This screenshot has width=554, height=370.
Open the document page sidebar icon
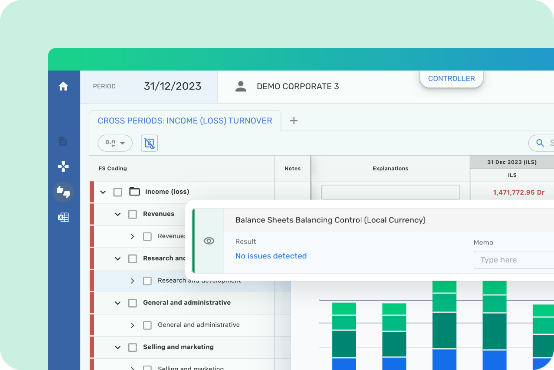coord(63,141)
